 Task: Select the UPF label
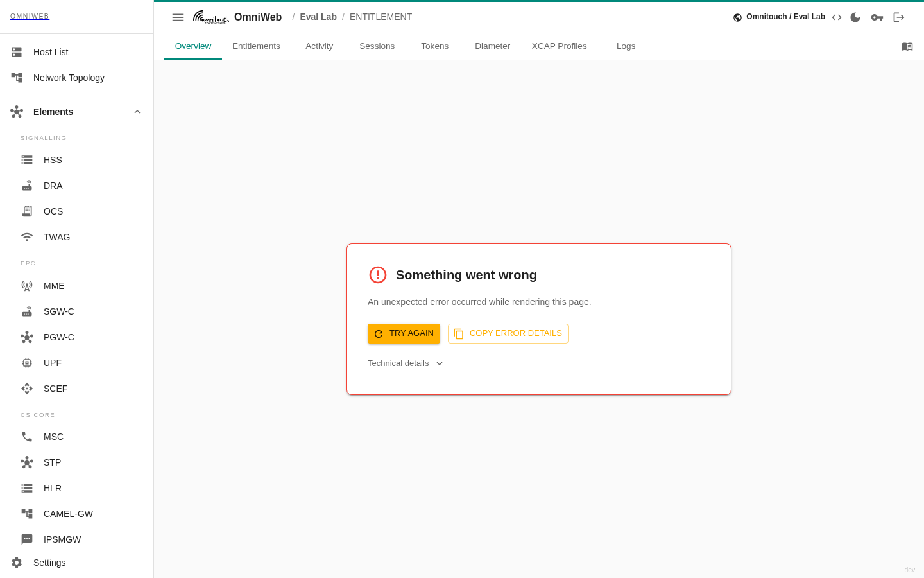point(53,363)
